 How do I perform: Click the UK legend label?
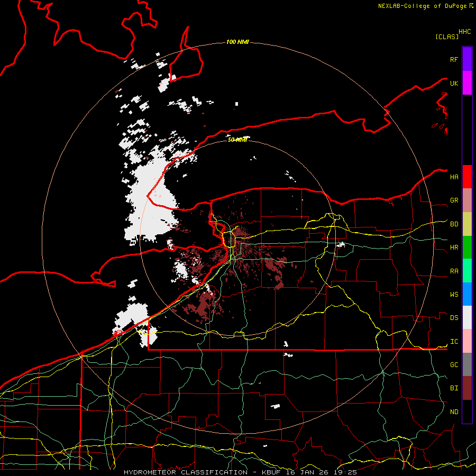coord(454,83)
